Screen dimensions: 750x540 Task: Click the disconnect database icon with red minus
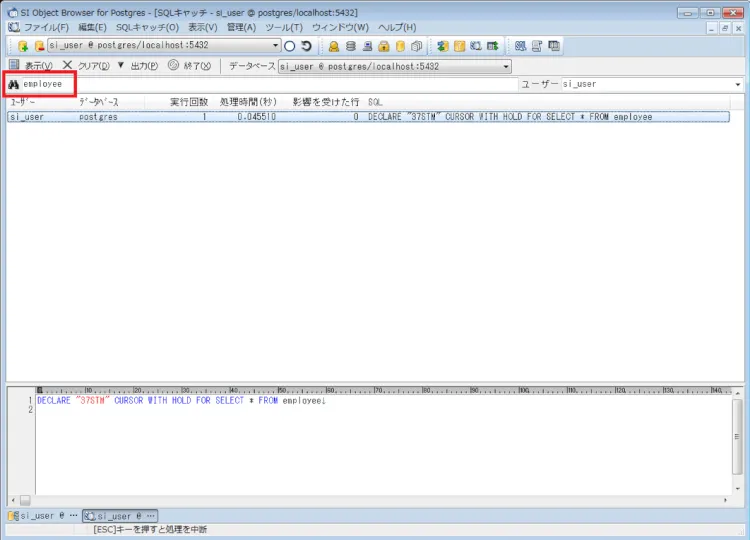tap(39, 46)
